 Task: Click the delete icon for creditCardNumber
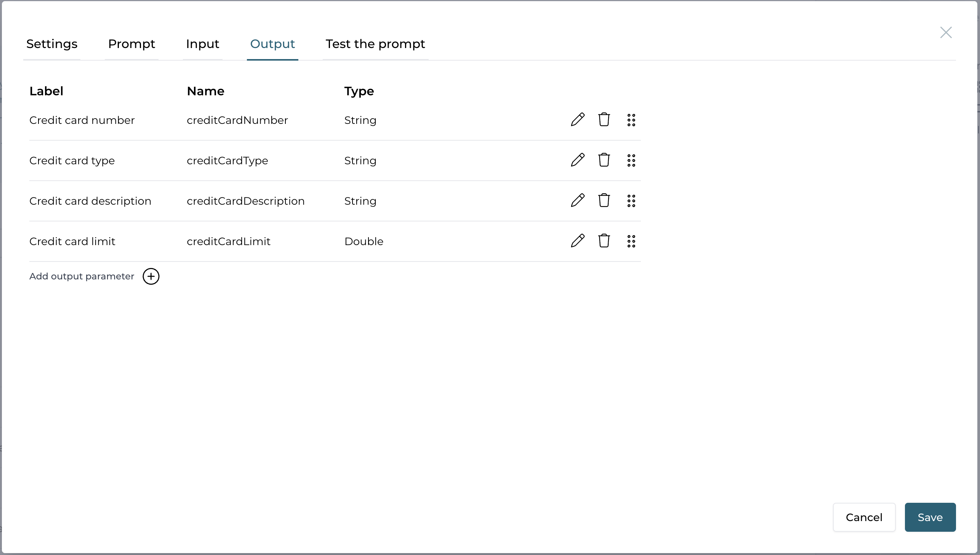(604, 120)
